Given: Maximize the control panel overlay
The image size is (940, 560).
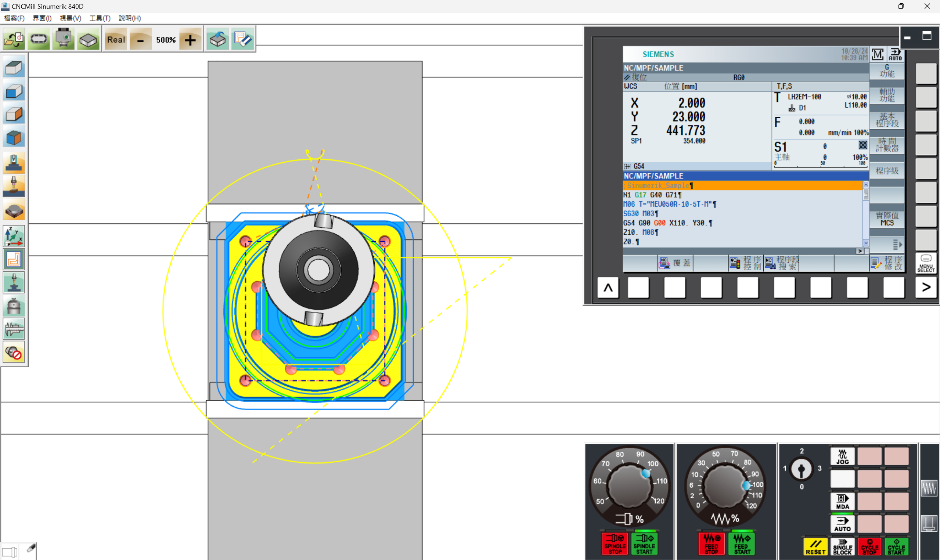Looking at the screenshot, I should tap(927, 36).
